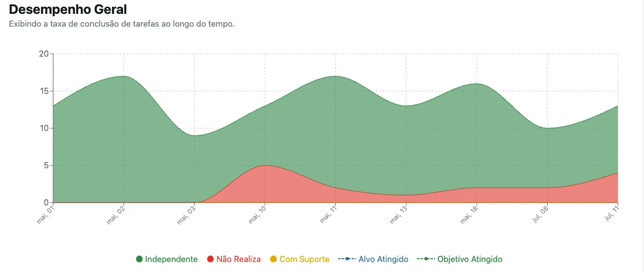The height and width of the screenshot is (272, 644).
Task: Click the yellow Com Suporte legend circle
Action: [274, 259]
